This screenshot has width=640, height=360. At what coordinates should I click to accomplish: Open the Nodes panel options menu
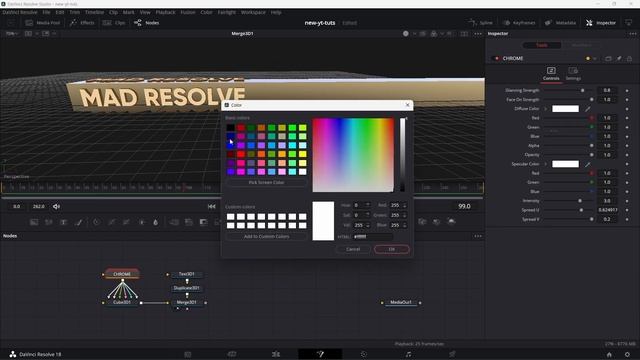[x=478, y=236]
